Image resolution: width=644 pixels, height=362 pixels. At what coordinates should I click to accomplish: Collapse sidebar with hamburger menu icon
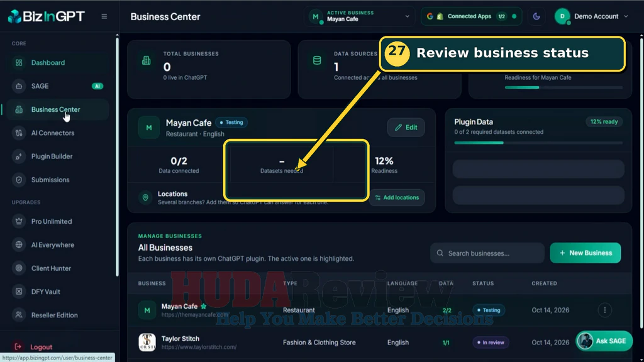click(x=104, y=16)
